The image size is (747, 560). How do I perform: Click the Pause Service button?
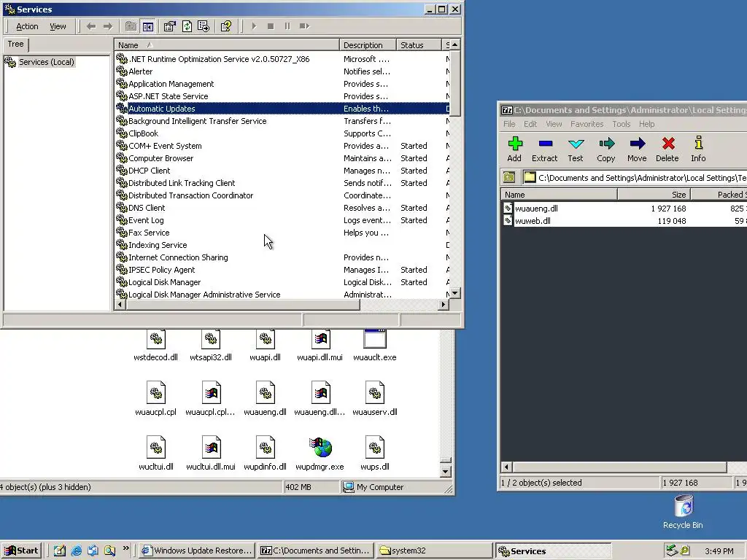(x=287, y=26)
